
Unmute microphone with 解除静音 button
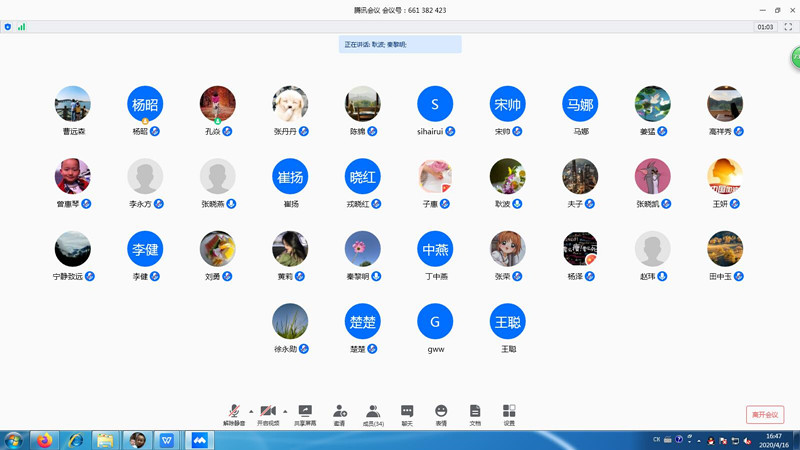[234, 413]
